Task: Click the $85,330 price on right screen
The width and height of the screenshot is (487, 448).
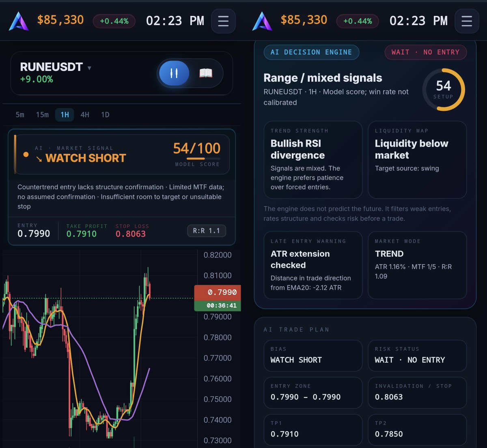Action: click(x=304, y=20)
